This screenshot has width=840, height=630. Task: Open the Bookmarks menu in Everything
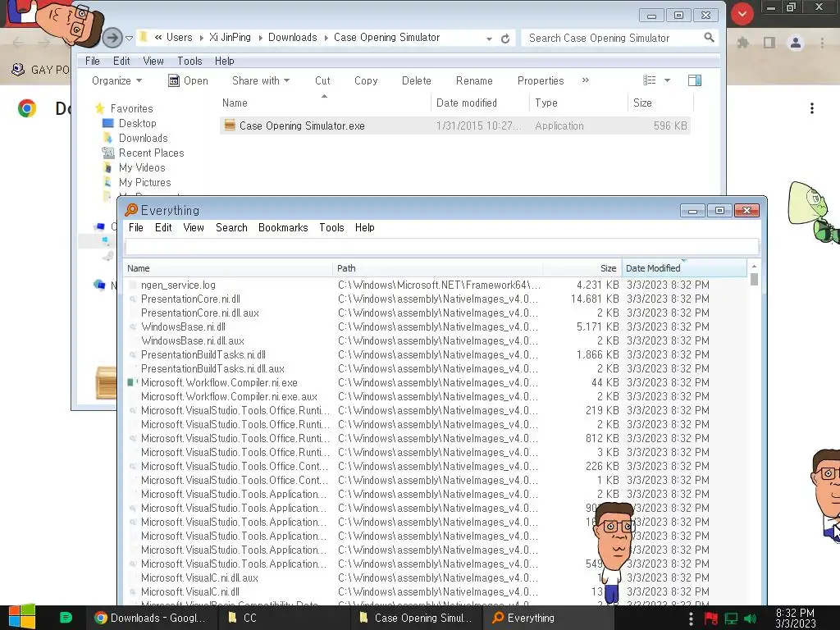tap(283, 227)
